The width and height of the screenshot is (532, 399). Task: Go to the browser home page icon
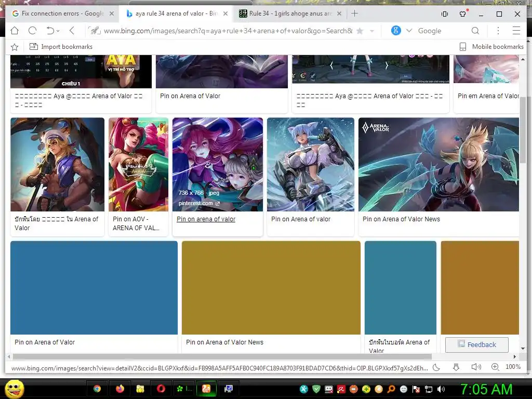coord(15,31)
